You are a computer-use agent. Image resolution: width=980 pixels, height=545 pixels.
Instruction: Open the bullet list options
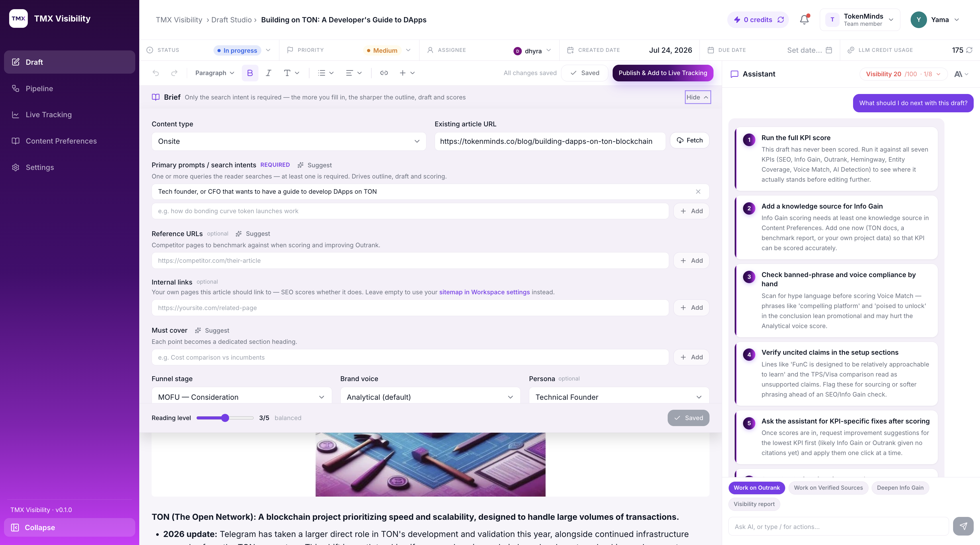coord(326,73)
